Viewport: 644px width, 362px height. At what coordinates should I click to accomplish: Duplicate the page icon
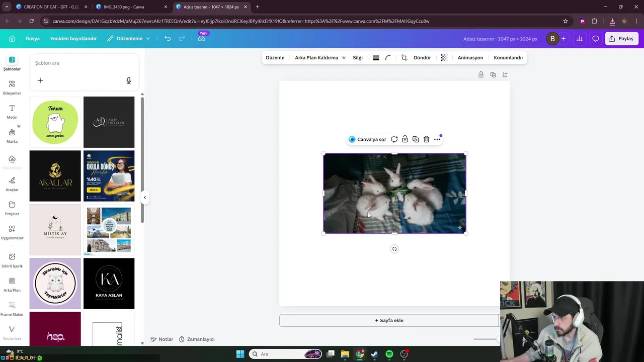click(x=493, y=74)
